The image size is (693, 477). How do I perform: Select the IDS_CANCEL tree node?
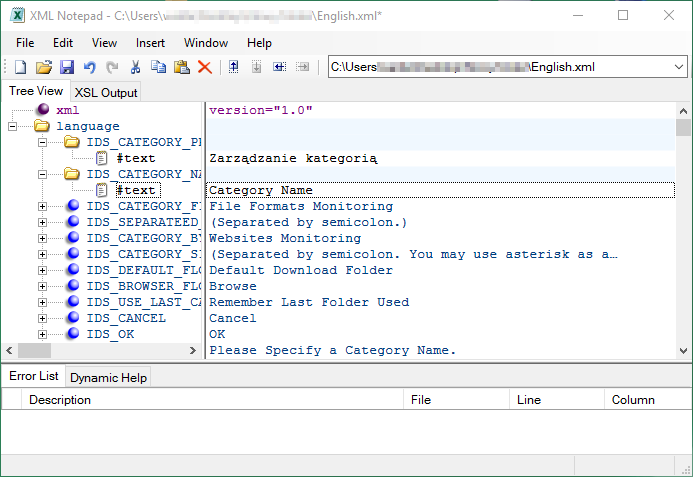pyautogui.click(x=126, y=318)
